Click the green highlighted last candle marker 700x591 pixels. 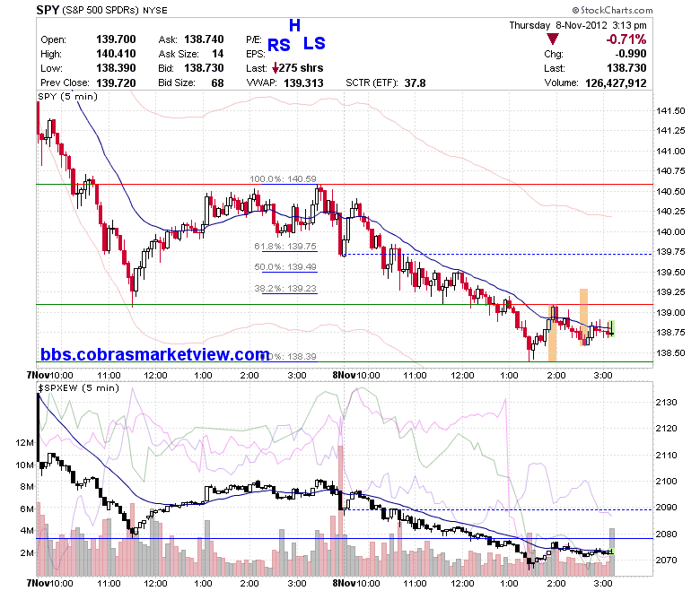coord(612,329)
